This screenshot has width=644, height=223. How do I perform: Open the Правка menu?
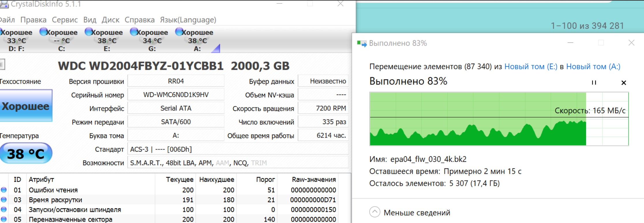click(x=33, y=20)
